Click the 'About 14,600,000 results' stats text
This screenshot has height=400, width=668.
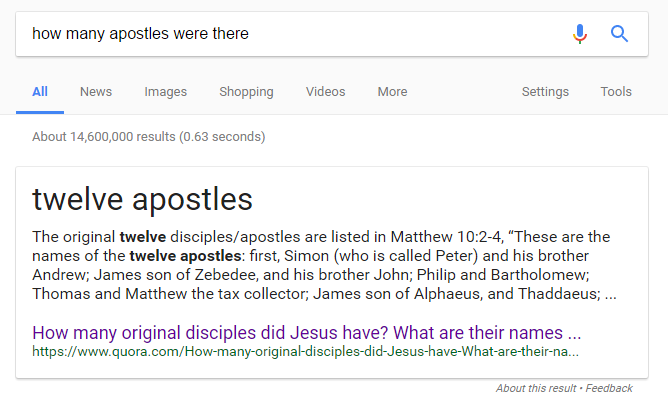pos(148,136)
